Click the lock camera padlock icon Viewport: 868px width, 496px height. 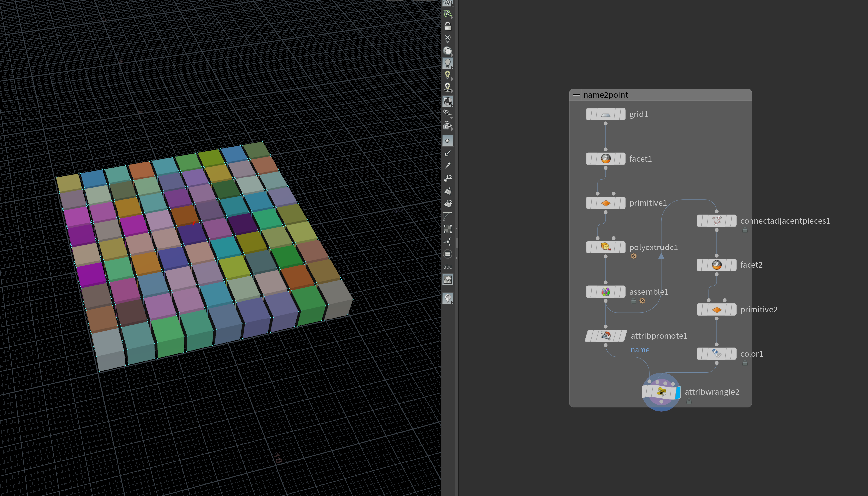coord(447,26)
